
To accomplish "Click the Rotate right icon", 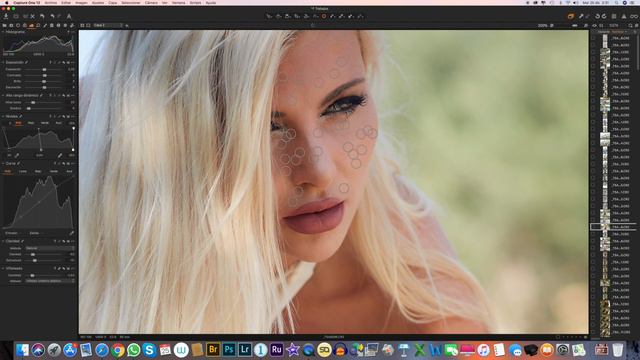I will click(604, 16).
